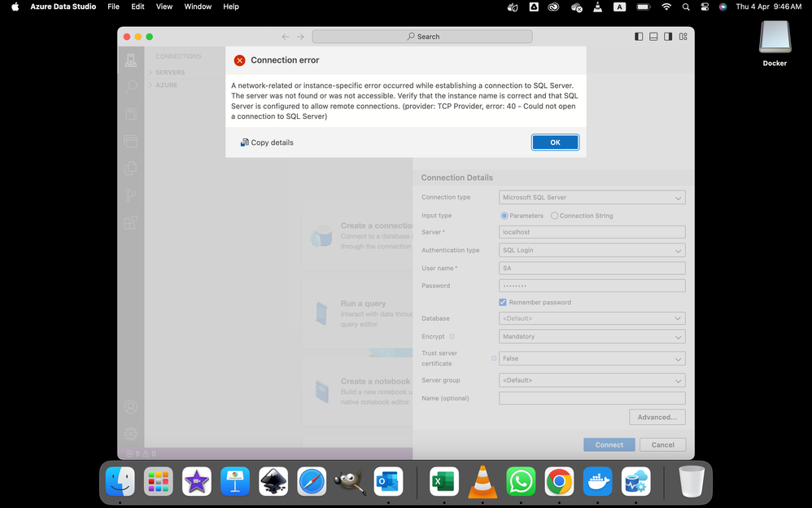Click the Advanced... button
Screen dimensions: 812x508
tap(657, 418)
